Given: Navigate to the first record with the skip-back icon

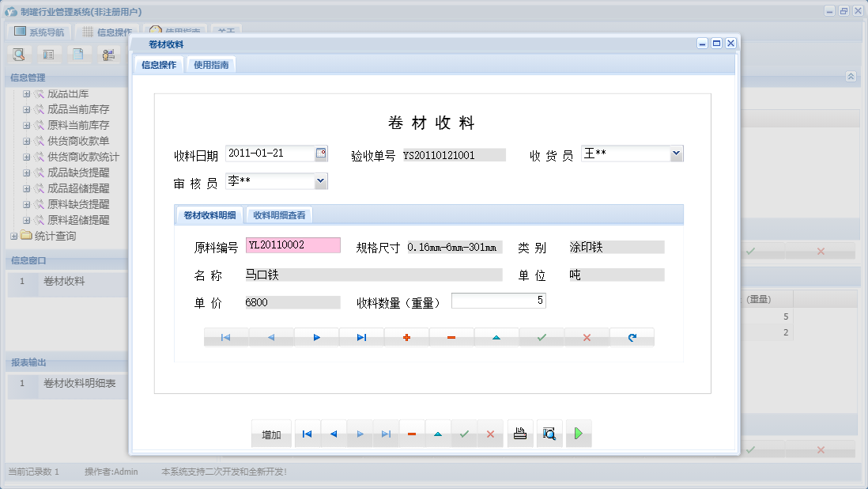Looking at the screenshot, I should [x=307, y=433].
